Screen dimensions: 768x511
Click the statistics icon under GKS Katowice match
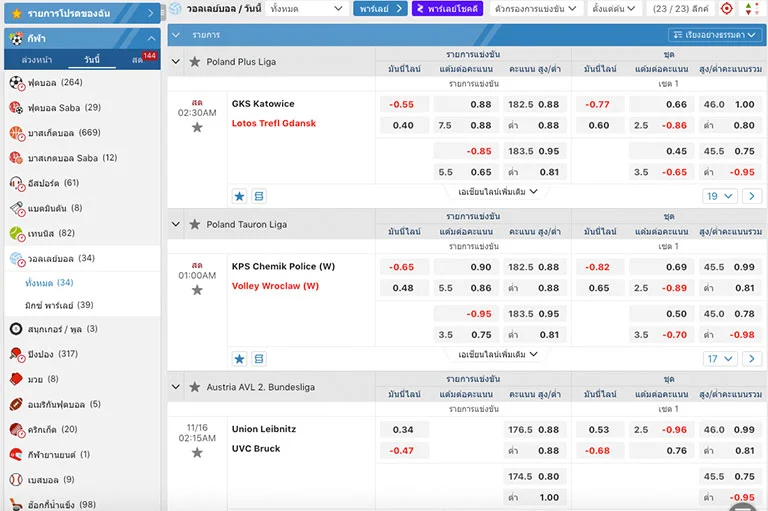click(260, 196)
